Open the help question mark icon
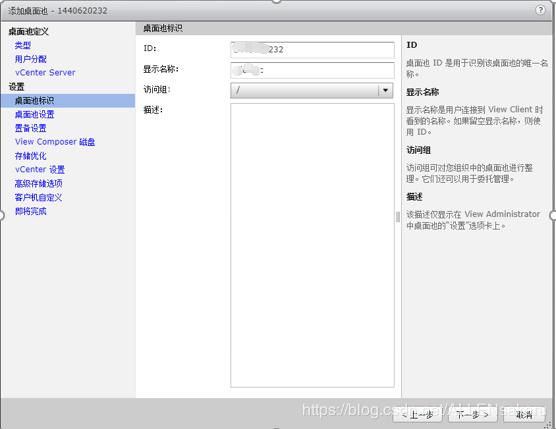 click(x=540, y=10)
